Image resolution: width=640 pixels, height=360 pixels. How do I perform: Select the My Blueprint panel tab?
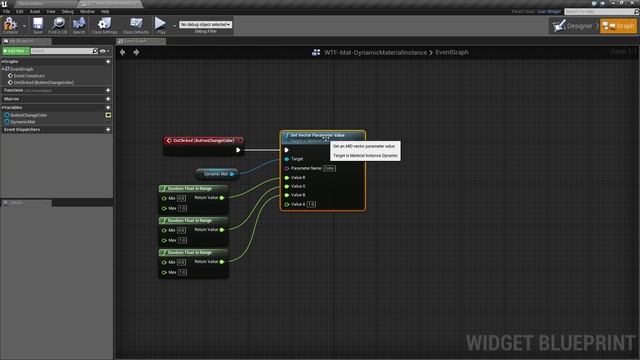click(27, 41)
